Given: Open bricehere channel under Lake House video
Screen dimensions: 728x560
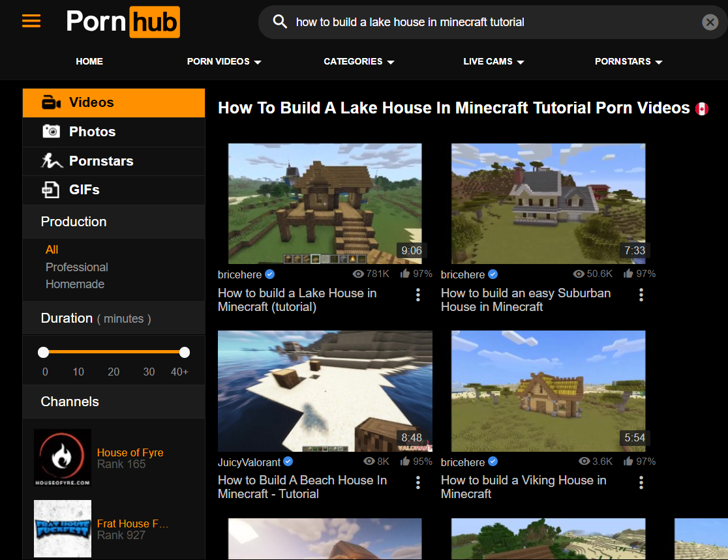Looking at the screenshot, I should tap(239, 274).
